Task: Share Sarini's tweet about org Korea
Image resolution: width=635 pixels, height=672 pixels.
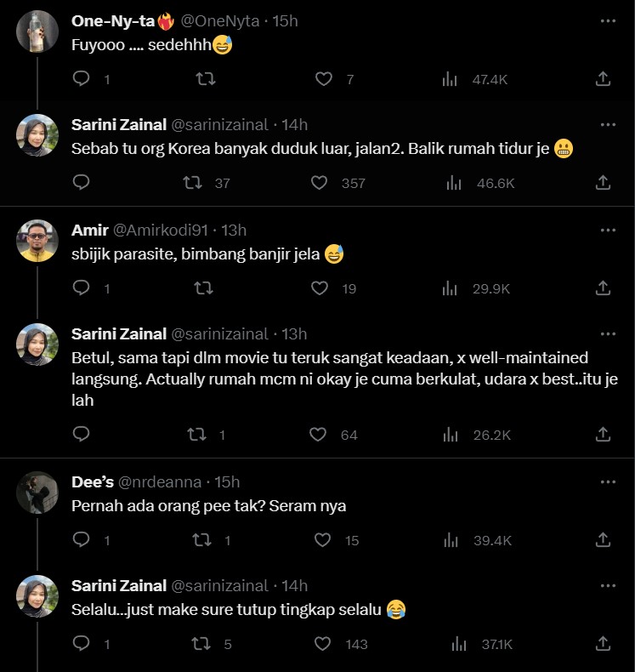Action: 603,182
